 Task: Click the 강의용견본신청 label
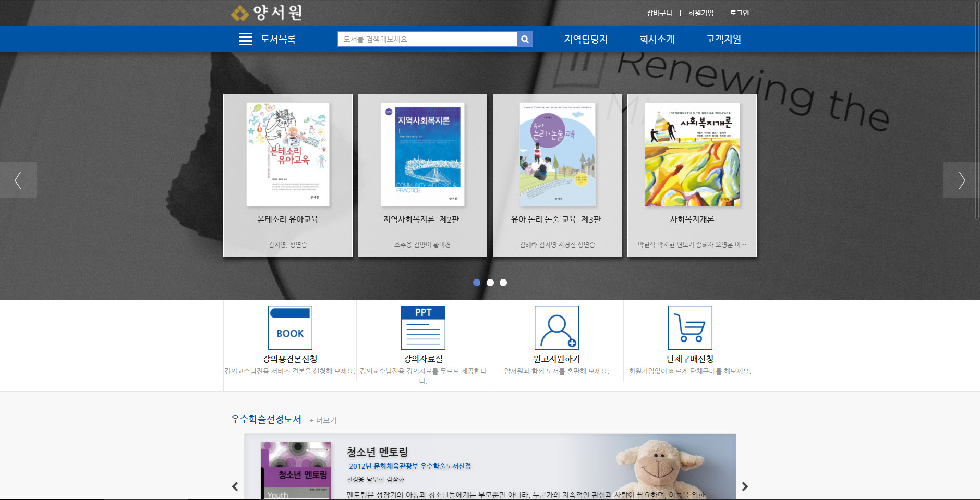point(290,359)
